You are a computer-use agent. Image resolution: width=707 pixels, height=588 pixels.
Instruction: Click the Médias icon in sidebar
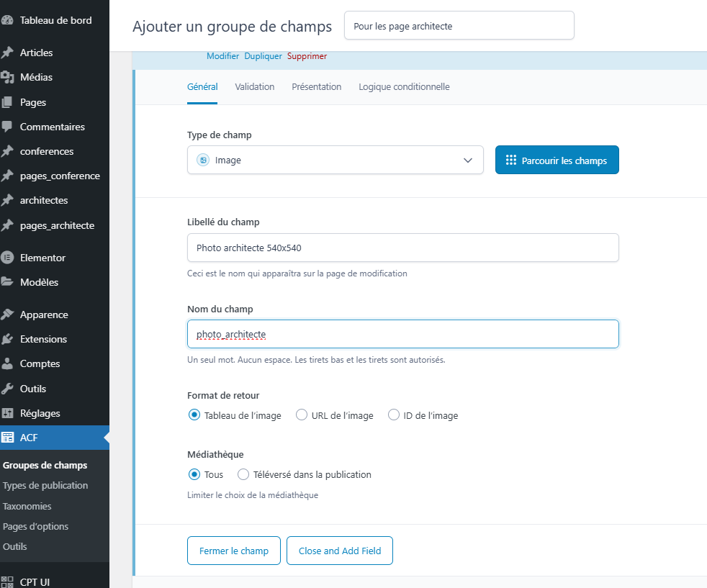tap(8, 78)
